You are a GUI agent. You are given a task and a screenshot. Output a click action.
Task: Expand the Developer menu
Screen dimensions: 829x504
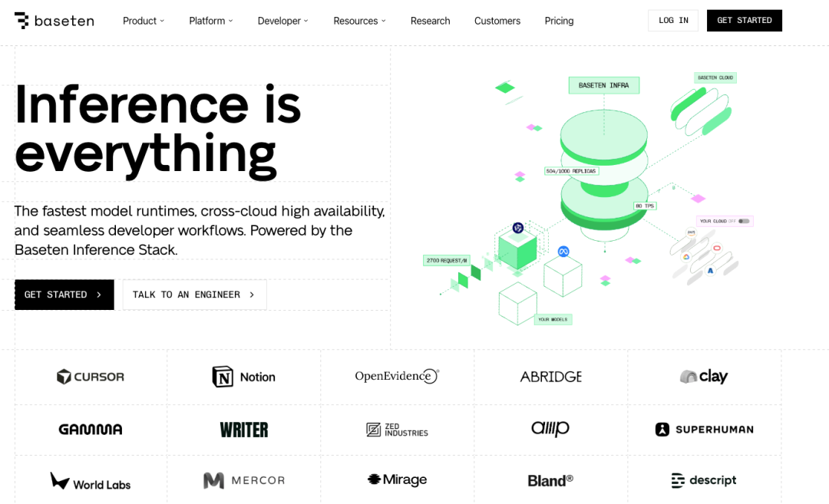pos(282,21)
